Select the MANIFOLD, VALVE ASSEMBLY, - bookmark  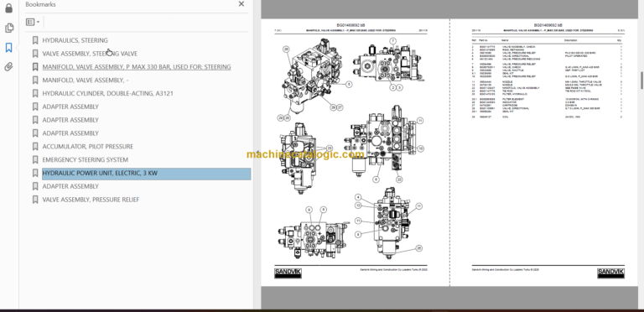[x=86, y=80]
